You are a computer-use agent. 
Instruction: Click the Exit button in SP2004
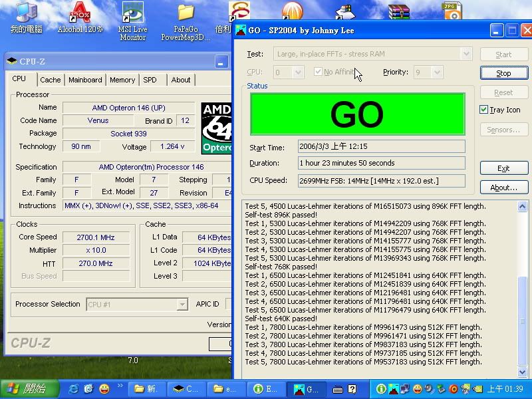click(504, 168)
